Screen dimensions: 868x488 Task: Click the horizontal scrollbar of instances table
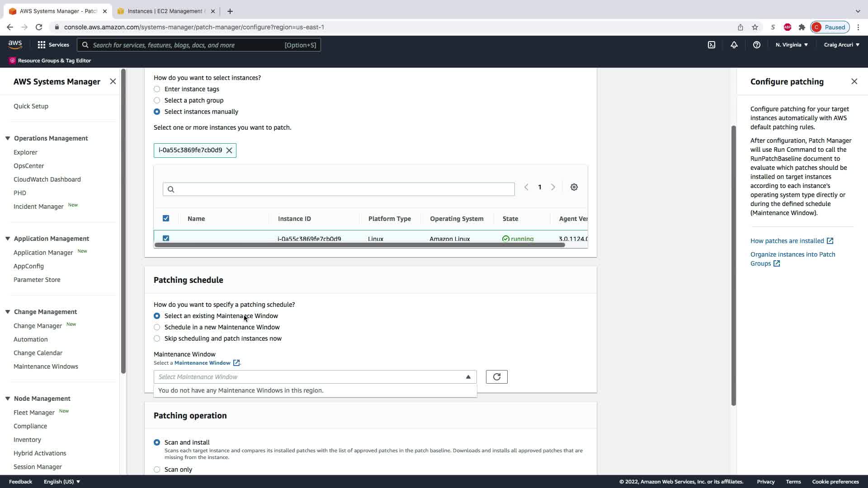pos(359,245)
